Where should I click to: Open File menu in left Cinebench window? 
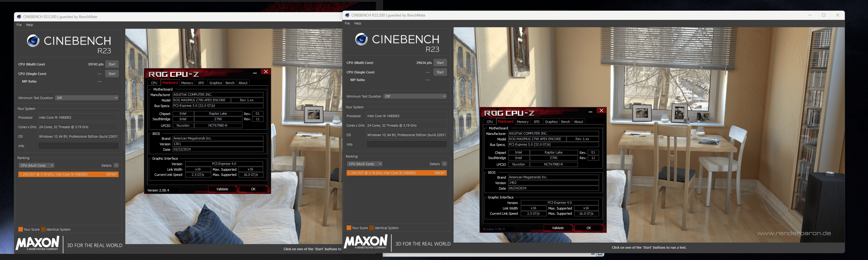point(19,24)
